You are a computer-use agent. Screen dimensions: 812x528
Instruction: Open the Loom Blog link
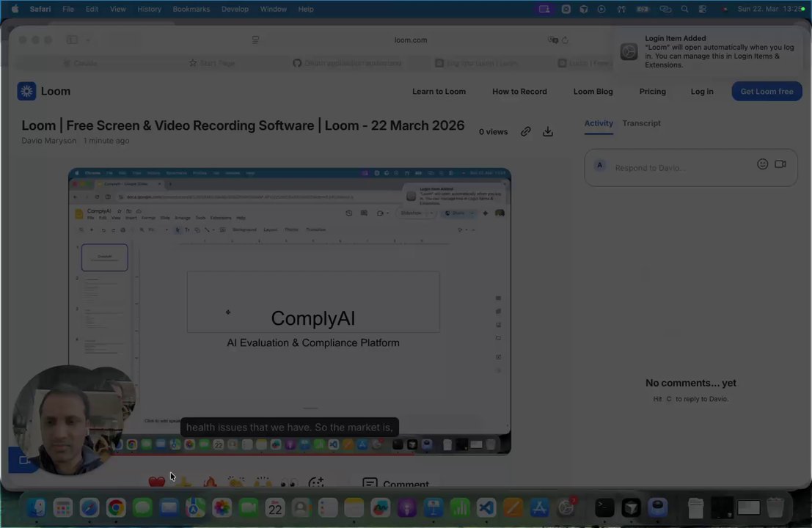[x=593, y=91]
